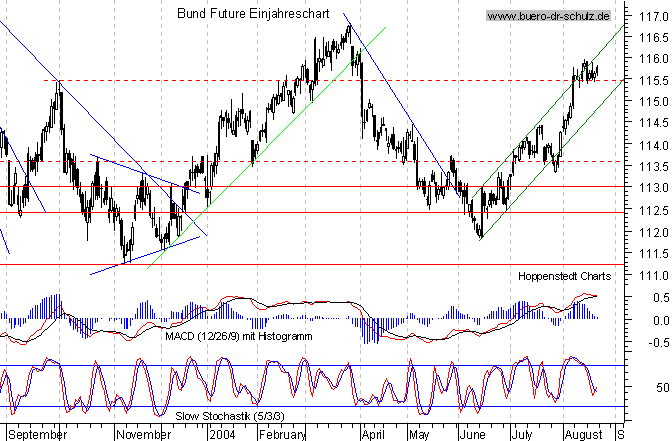Click the June label on time axis

coord(470,435)
